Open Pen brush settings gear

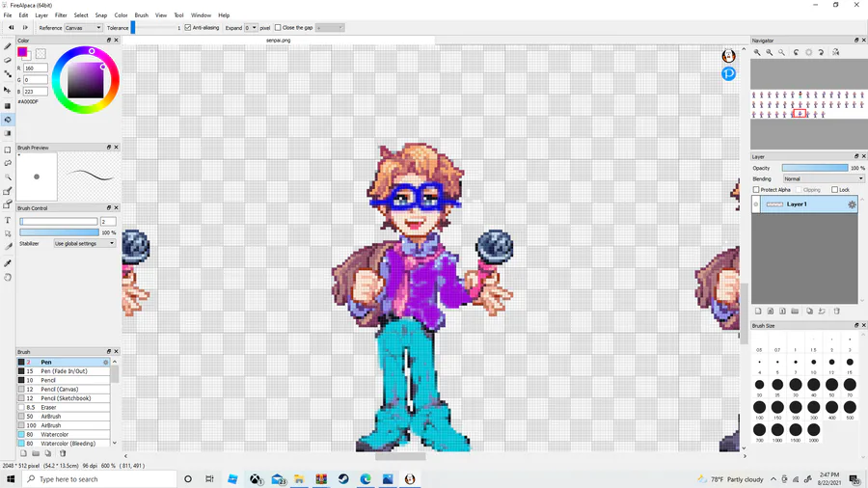point(106,363)
